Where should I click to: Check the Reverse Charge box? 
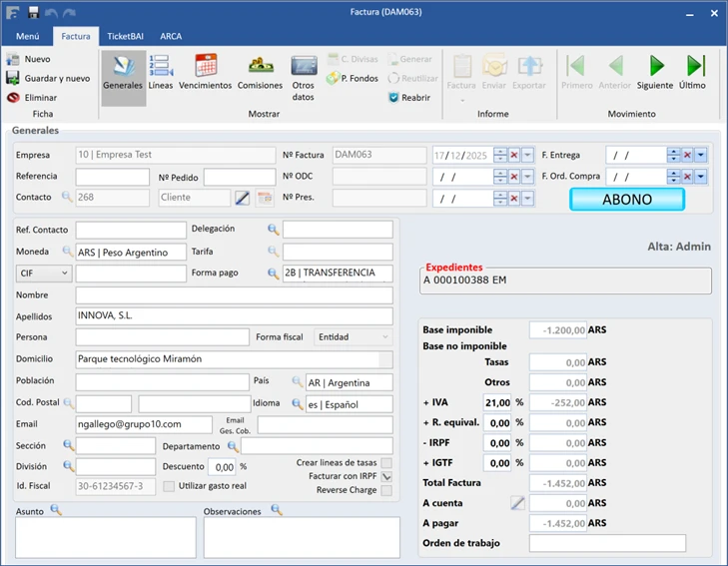click(386, 490)
